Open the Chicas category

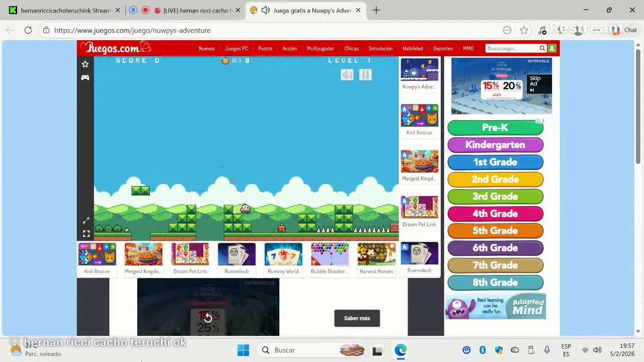(x=352, y=48)
